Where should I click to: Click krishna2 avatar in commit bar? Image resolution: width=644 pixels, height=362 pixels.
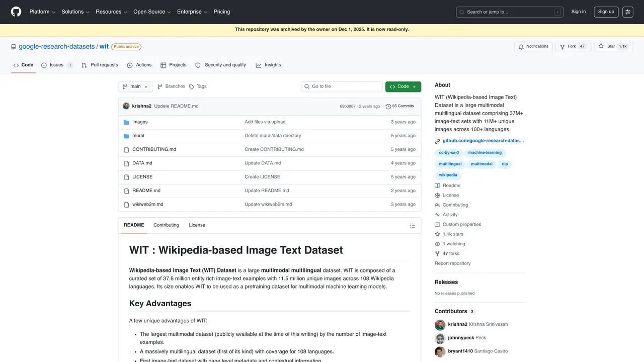tap(126, 106)
